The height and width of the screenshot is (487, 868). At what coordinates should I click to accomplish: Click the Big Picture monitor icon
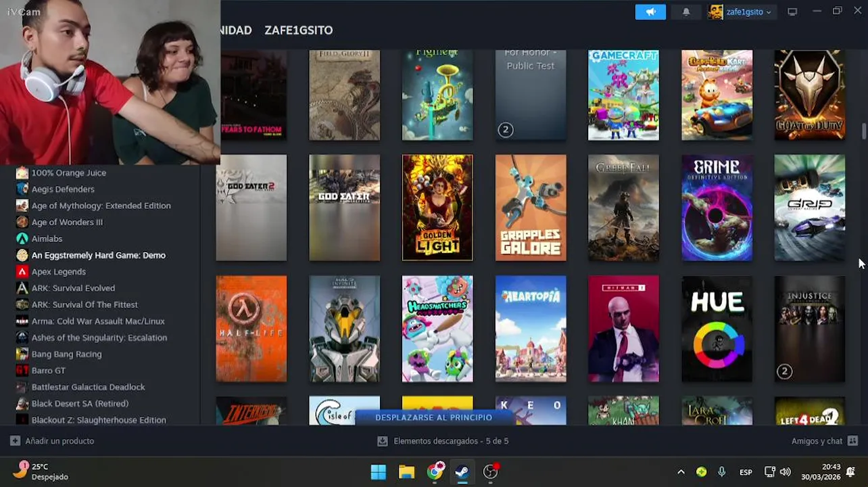pos(792,11)
